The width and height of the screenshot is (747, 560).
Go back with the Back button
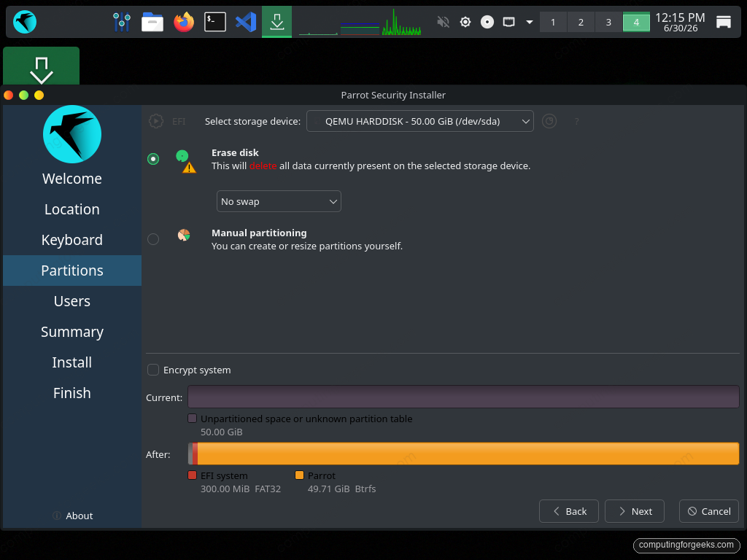click(569, 511)
